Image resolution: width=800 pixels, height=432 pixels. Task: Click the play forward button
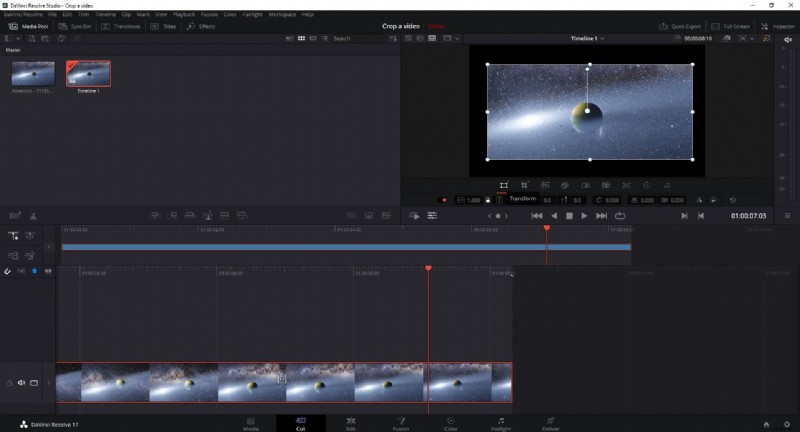(584, 216)
